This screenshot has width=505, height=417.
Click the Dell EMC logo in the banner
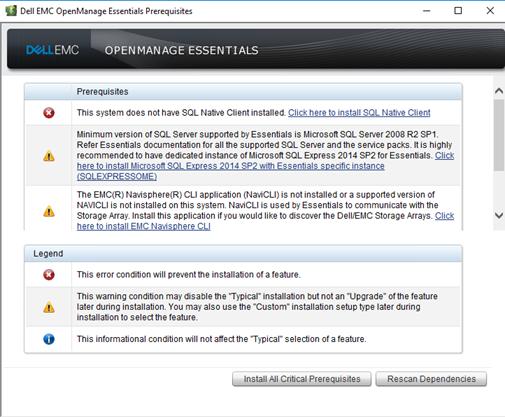coord(52,50)
